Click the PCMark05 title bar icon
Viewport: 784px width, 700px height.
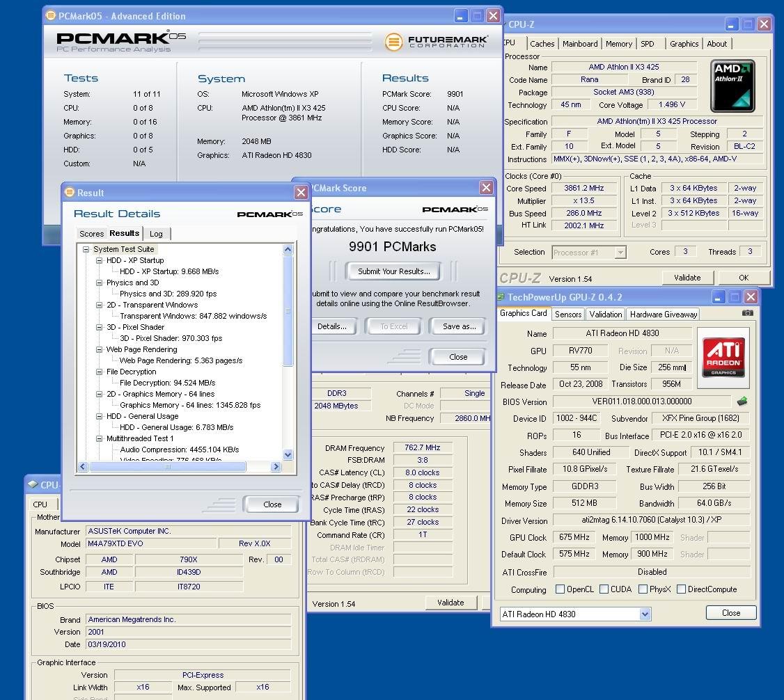point(51,15)
